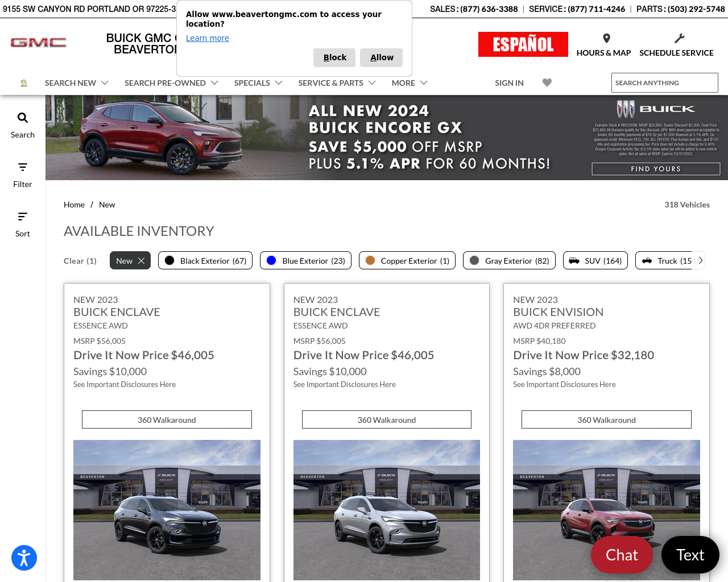
Task: Call Service number (877) 711-4246
Action: tap(596, 9)
